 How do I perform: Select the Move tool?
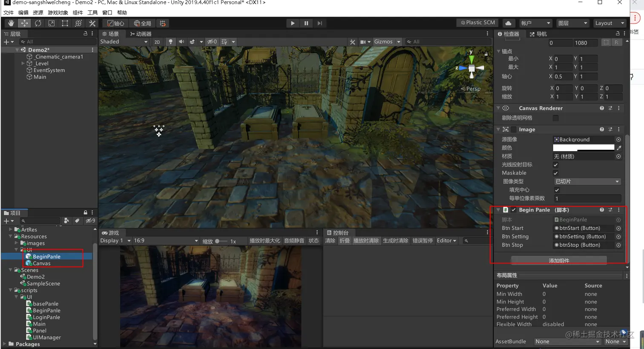click(x=25, y=23)
